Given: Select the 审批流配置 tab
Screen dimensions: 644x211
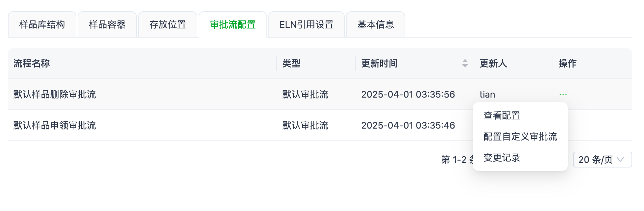Looking at the screenshot, I should (x=233, y=24).
